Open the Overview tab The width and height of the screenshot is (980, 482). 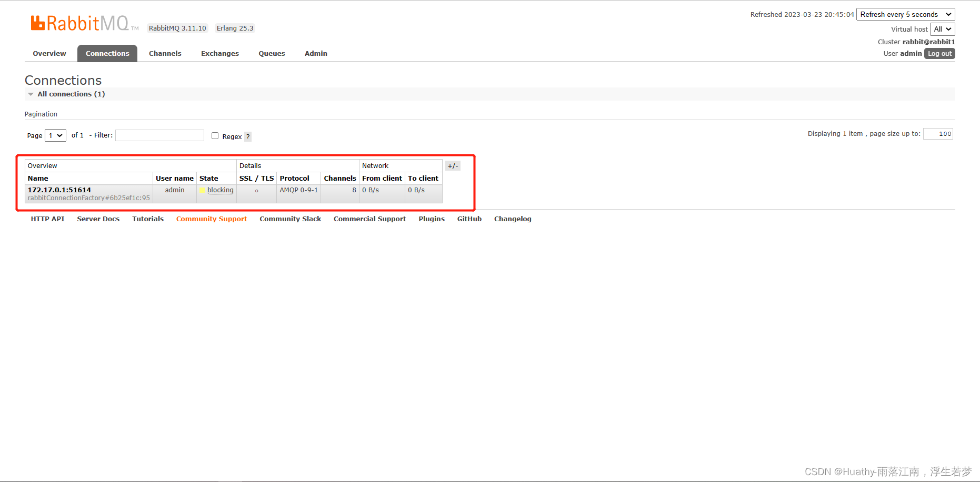[49, 53]
